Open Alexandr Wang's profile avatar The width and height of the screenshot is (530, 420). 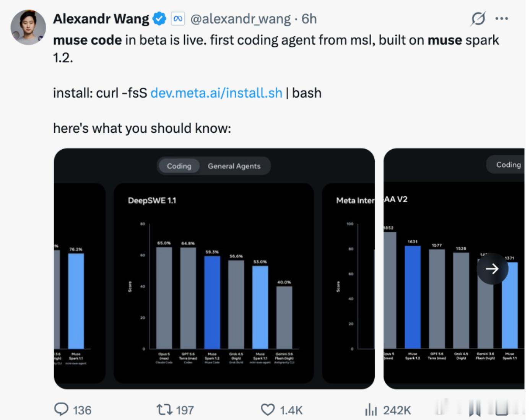(x=28, y=28)
